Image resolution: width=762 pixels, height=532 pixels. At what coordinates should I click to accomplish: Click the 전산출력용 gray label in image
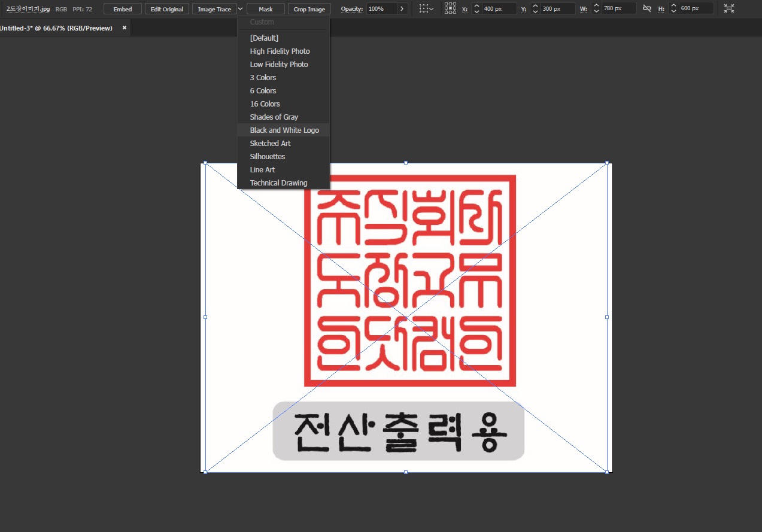tap(399, 431)
